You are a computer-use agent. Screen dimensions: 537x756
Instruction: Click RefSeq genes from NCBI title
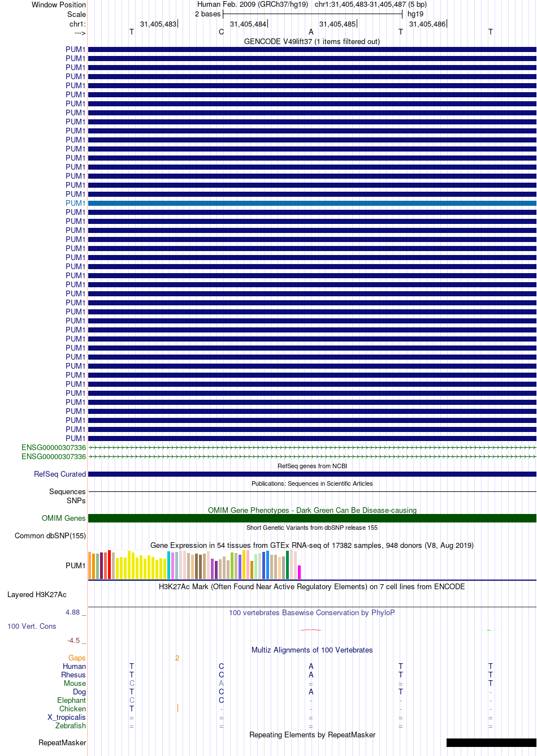[312, 466]
